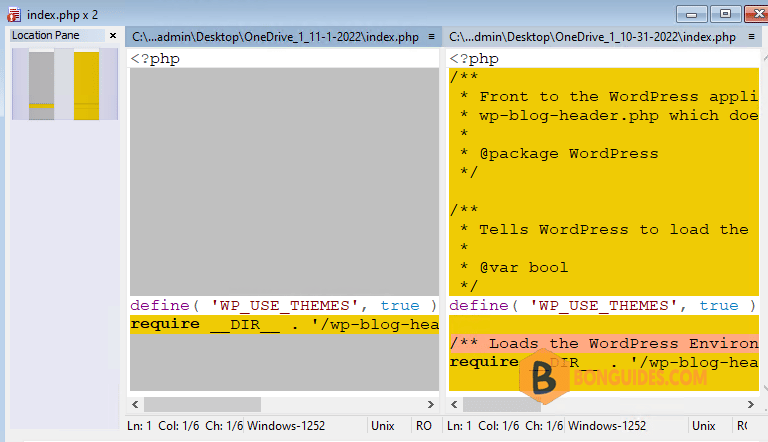Click the left status bar 'Unix' line ending
Screen dimensions: 768x442
tap(383, 426)
